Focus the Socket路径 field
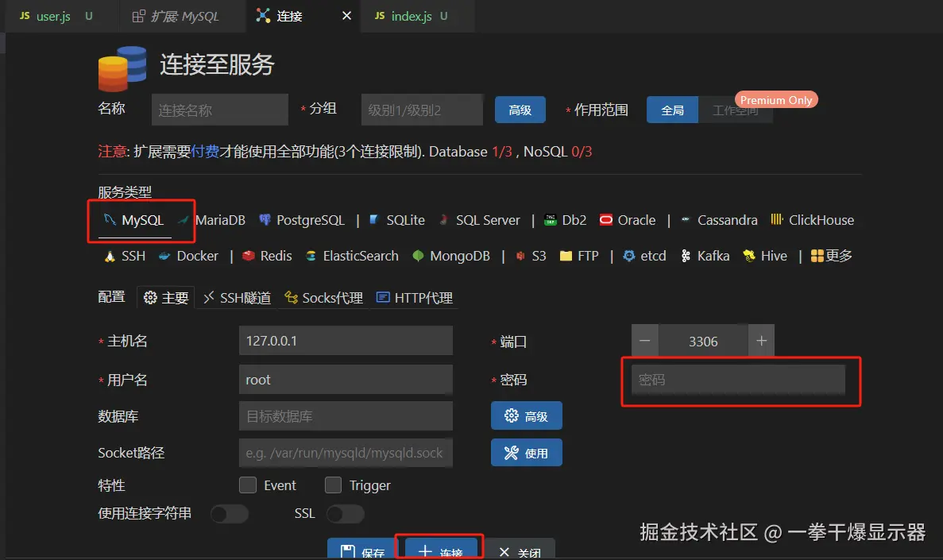Image resolution: width=943 pixels, height=560 pixels. click(346, 453)
